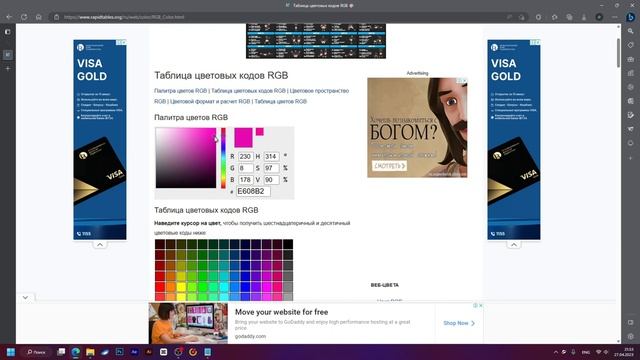Click the hex code field E608B2
Image resolution: width=640 pixels, height=360 pixels.
[x=253, y=191]
